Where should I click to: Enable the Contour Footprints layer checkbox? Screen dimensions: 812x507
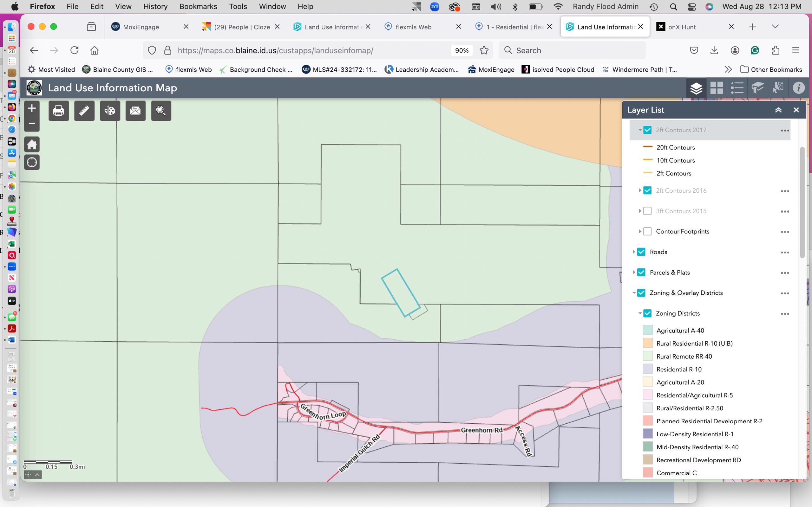pyautogui.click(x=647, y=231)
